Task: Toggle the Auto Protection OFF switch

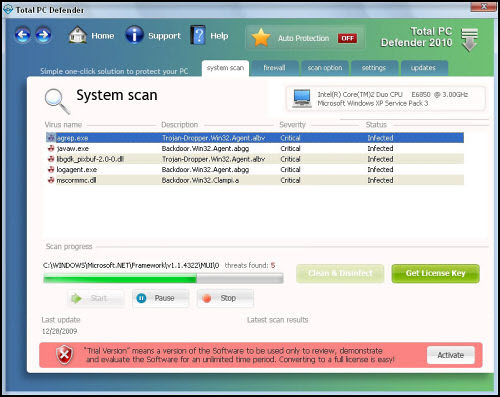Action: [347, 38]
